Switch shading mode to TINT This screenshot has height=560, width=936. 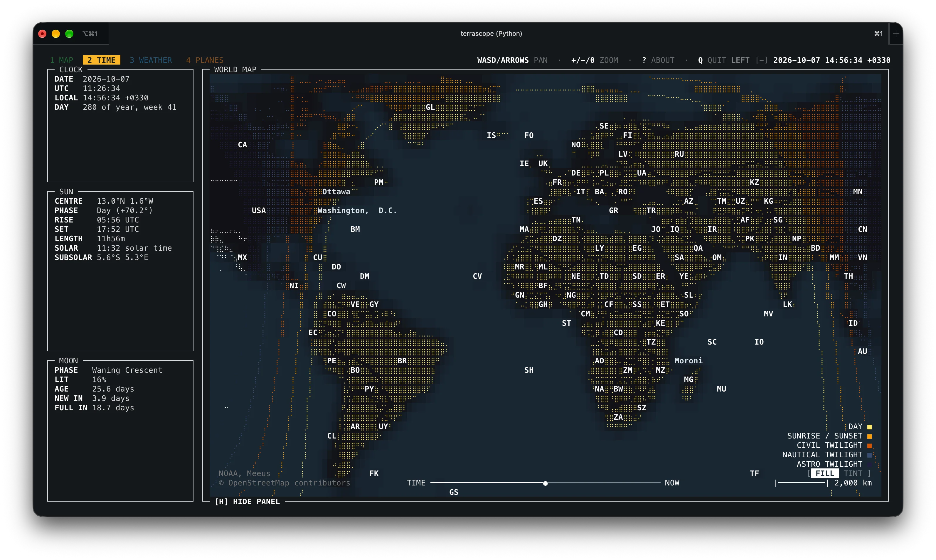(x=853, y=473)
